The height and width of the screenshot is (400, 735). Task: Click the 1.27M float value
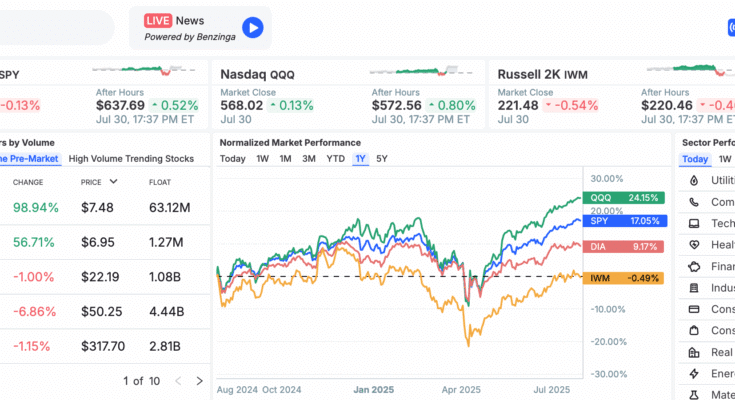(x=166, y=242)
